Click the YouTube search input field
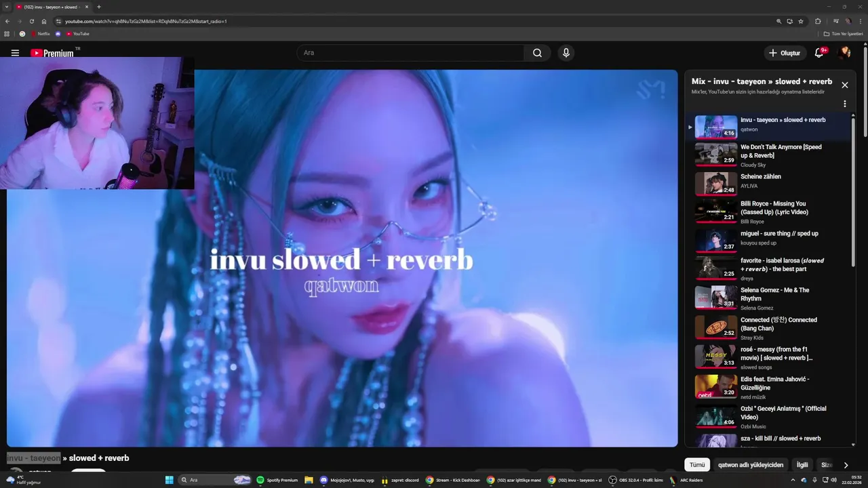 pyautogui.click(x=410, y=53)
